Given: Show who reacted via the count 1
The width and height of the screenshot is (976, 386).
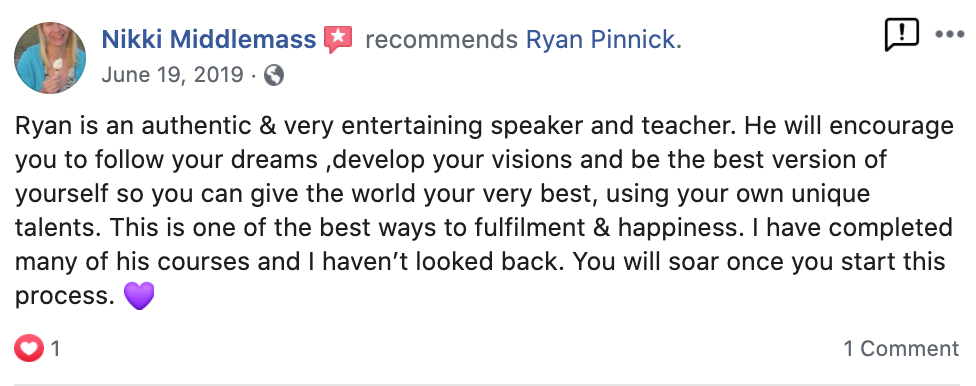Looking at the screenshot, I should 55,348.
